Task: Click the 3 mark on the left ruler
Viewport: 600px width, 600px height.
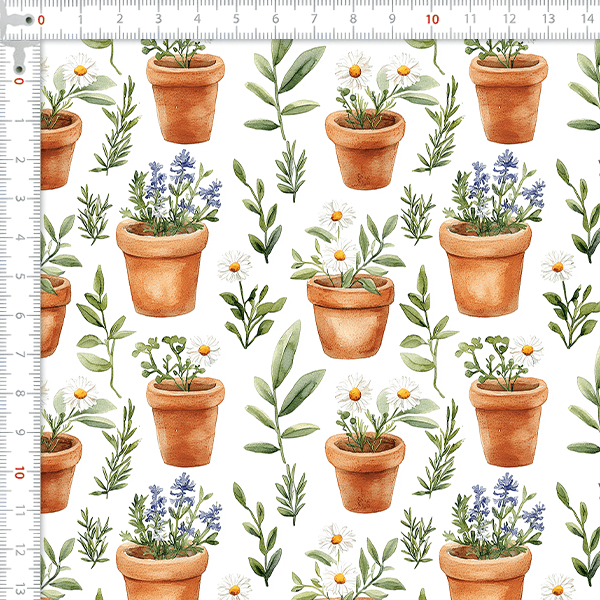Action: [x=18, y=199]
